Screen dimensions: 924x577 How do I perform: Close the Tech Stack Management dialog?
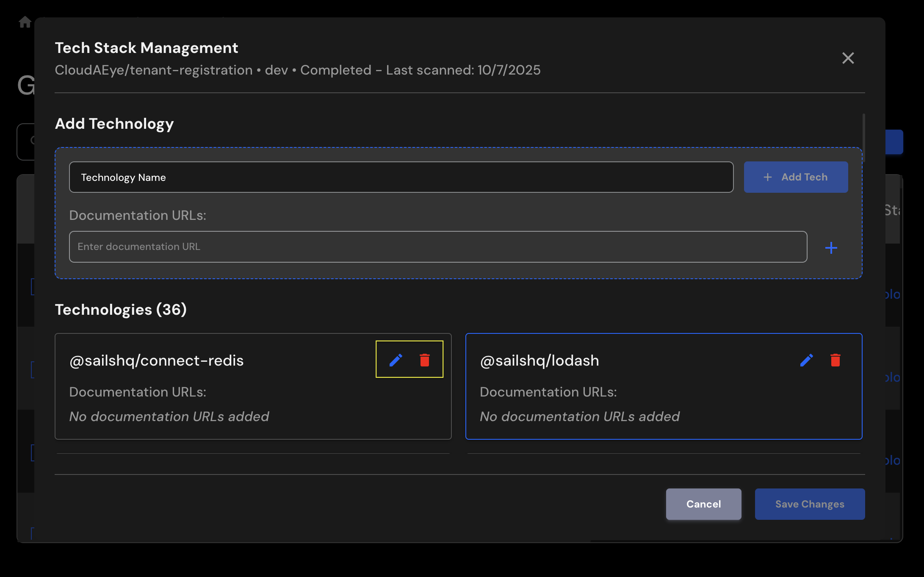pyautogui.click(x=848, y=58)
